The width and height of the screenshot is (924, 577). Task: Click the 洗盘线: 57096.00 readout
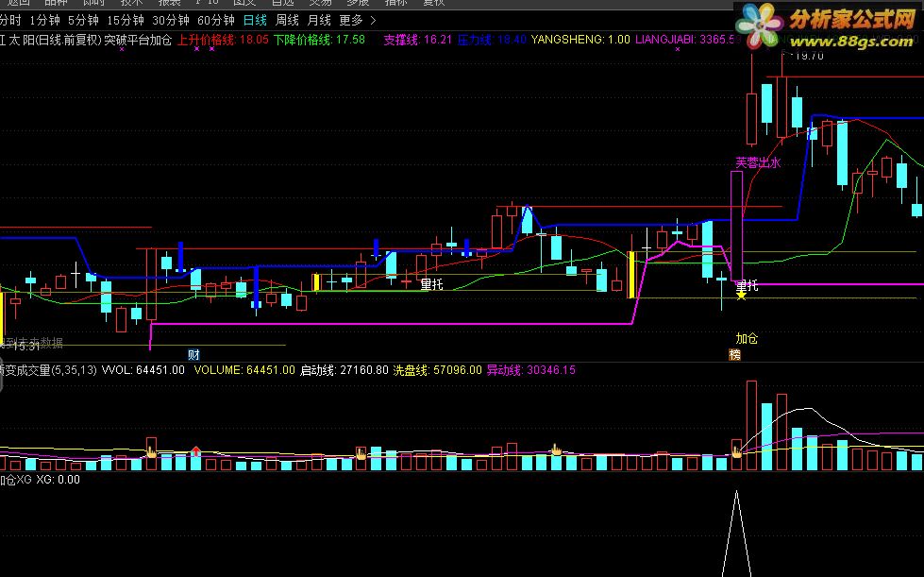click(437, 370)
